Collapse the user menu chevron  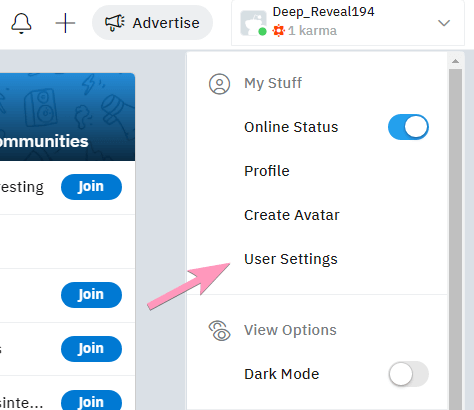tap(444, 23)
